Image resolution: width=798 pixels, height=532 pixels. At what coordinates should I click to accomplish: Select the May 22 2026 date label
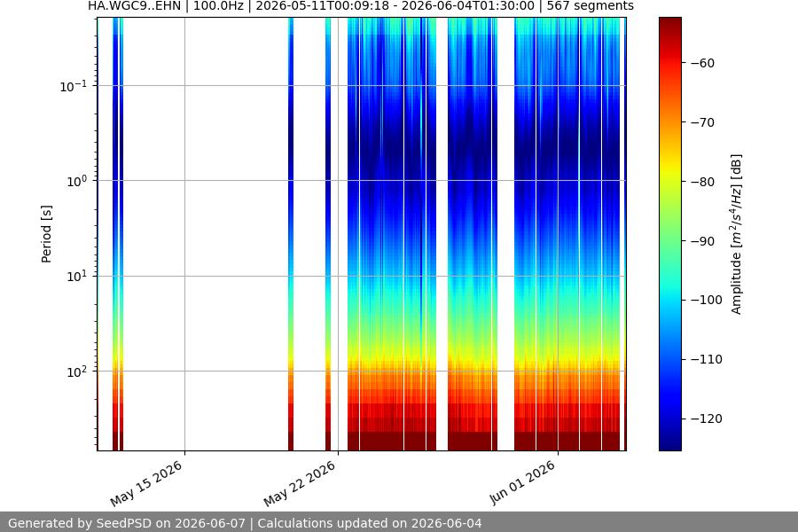pyautogui.click(x=300, y=483)
